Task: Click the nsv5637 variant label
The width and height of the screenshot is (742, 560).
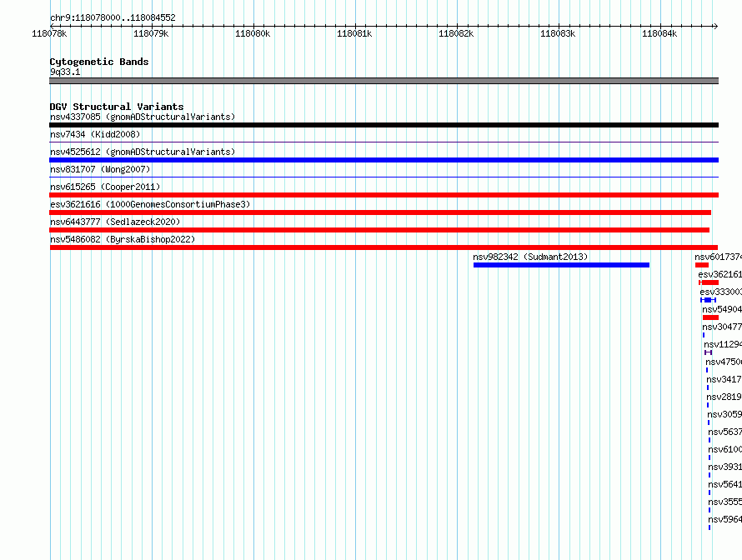Action: [725, 432]
